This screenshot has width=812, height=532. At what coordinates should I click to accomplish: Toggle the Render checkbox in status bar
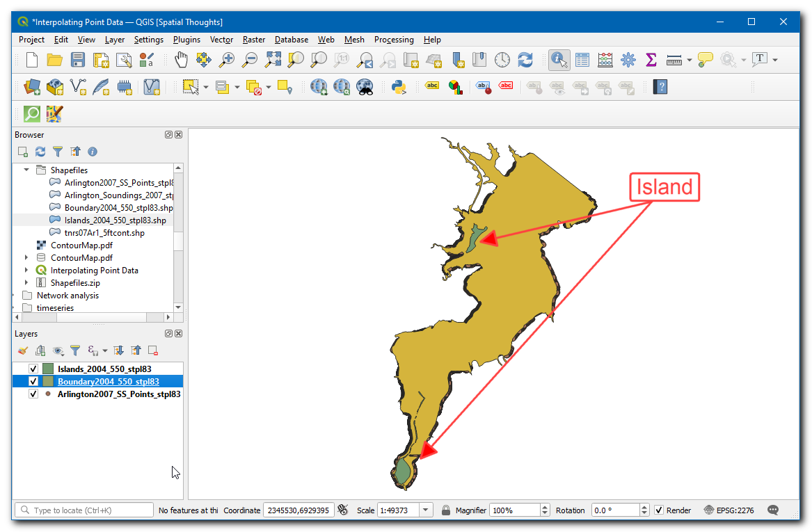(659, 510)
